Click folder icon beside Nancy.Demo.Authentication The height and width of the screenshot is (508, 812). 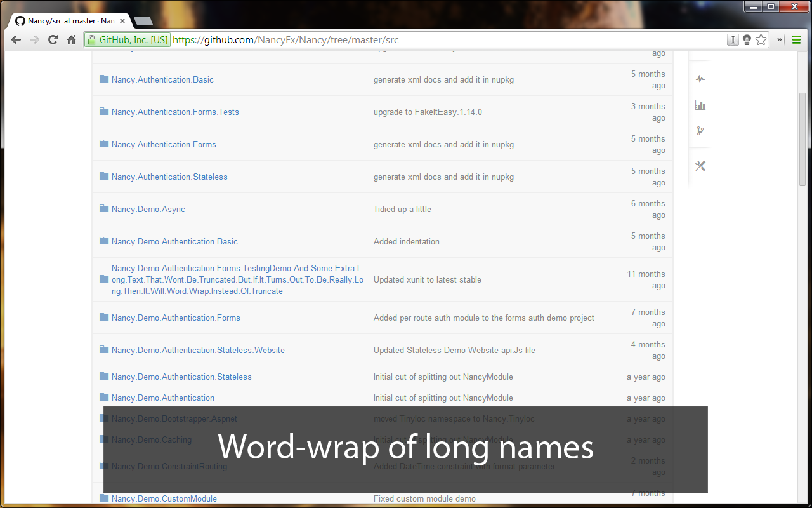point(104,397)
